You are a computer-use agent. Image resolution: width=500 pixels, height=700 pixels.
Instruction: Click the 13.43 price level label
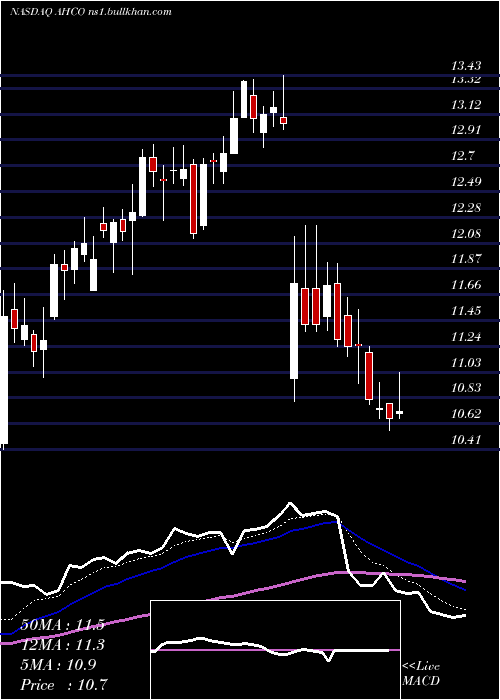(x=466, y=67)
